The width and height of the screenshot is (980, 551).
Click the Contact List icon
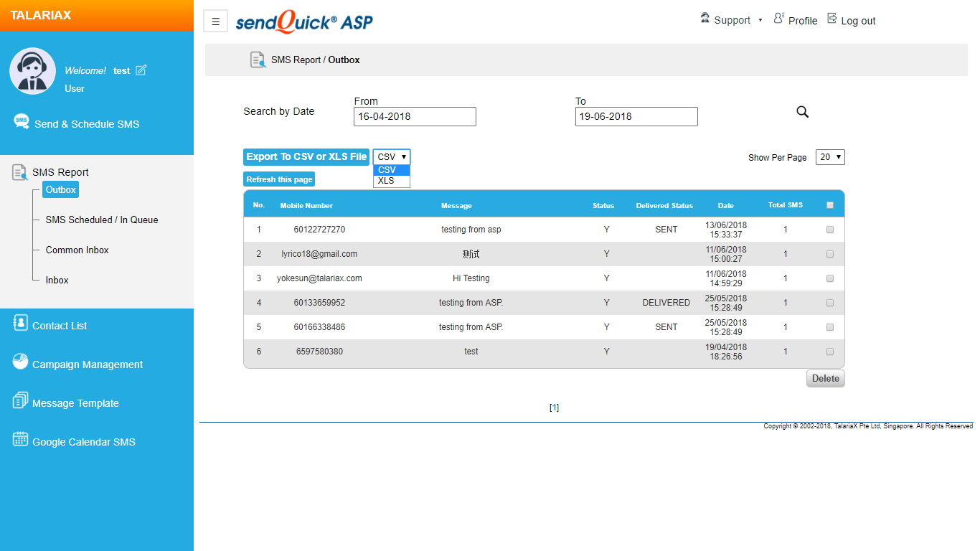click(20, 324)
